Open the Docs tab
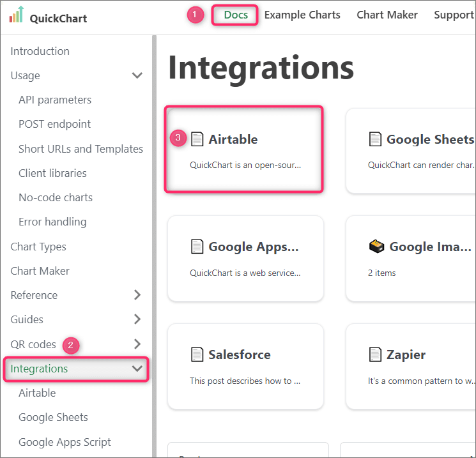The image size is (476, 458). click(236, 15)
